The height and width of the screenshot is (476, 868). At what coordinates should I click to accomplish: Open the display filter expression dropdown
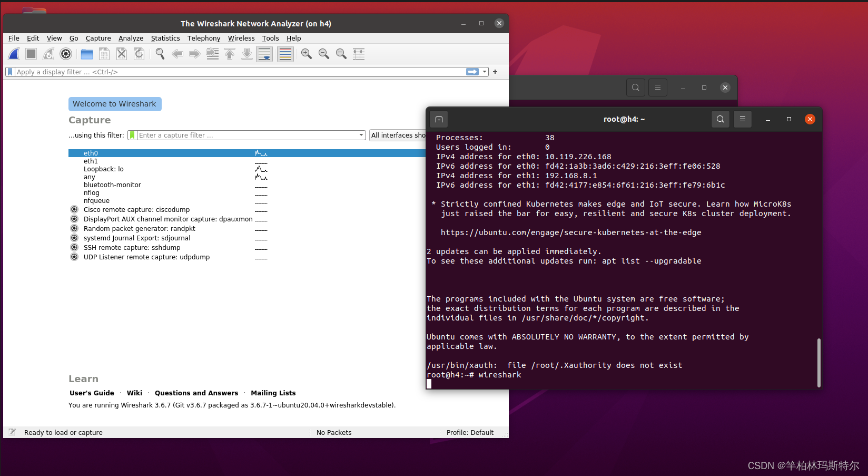pos(484,72)
